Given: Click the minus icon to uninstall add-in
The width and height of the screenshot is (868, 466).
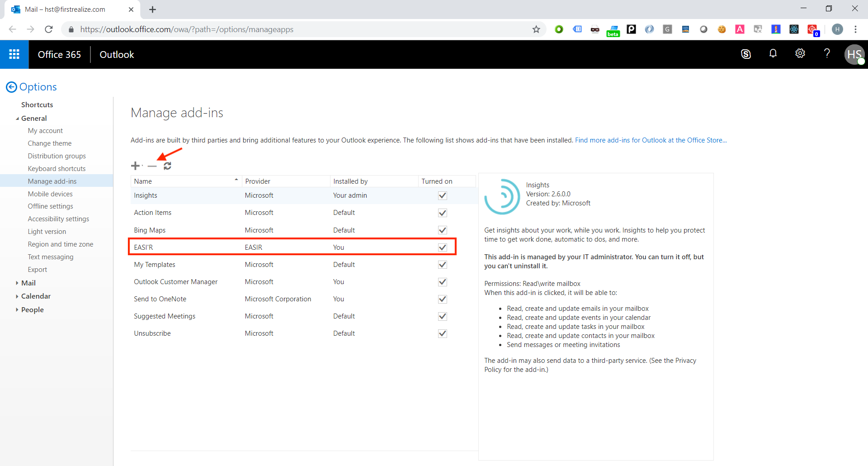Looking at the screenshot, I should [x=152, y=166].
